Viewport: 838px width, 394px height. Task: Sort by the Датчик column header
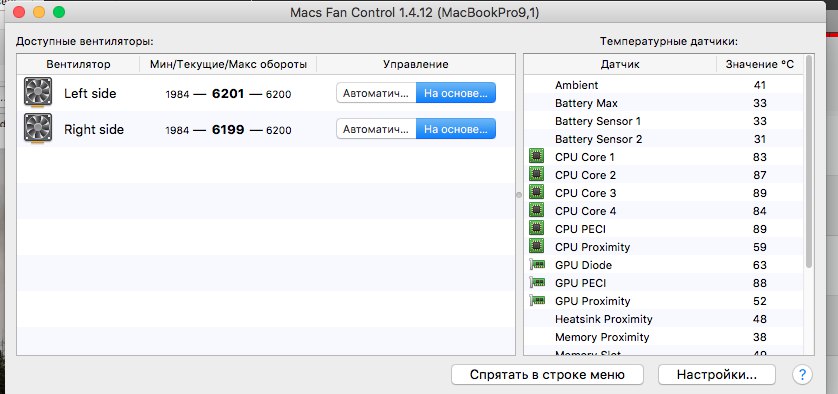[620, 65]
